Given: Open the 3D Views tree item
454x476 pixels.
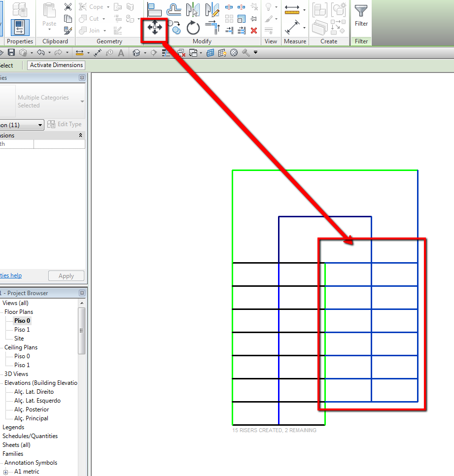Looking at the screenshot, I should [16, 374].
